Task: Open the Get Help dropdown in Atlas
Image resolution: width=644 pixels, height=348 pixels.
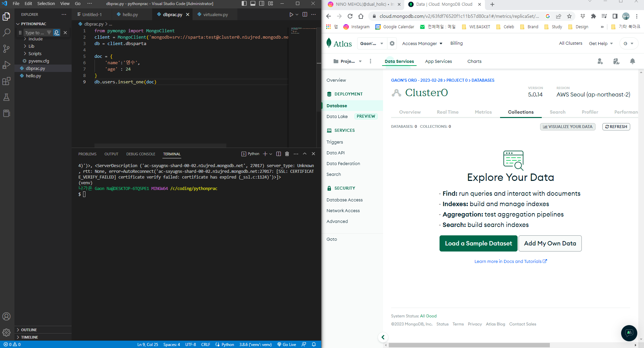Action: pos(601,43)
